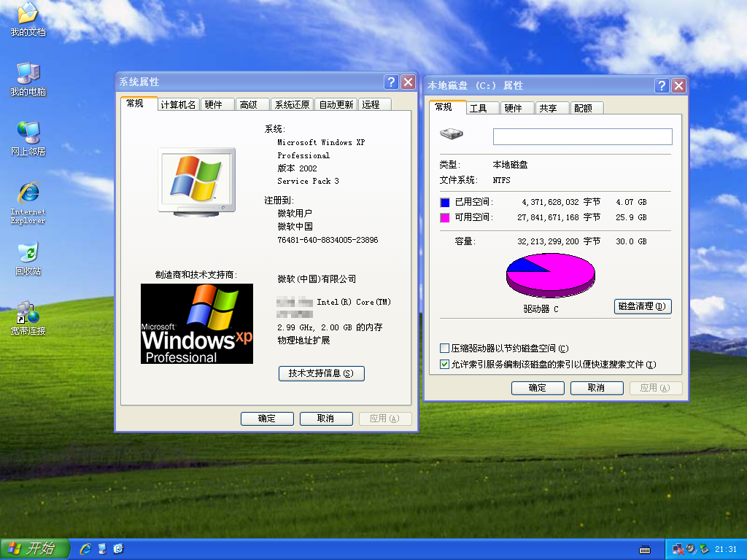
Task: Enable 压缩驱动器以节约磁盘空间 checkbox
Action: [x=444, y=348]
